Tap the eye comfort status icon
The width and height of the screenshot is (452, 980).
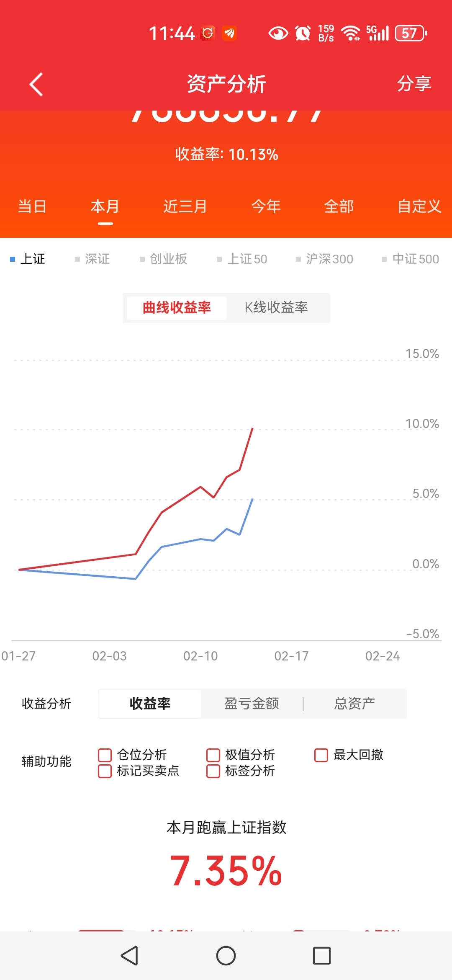[x=278, y=33]
